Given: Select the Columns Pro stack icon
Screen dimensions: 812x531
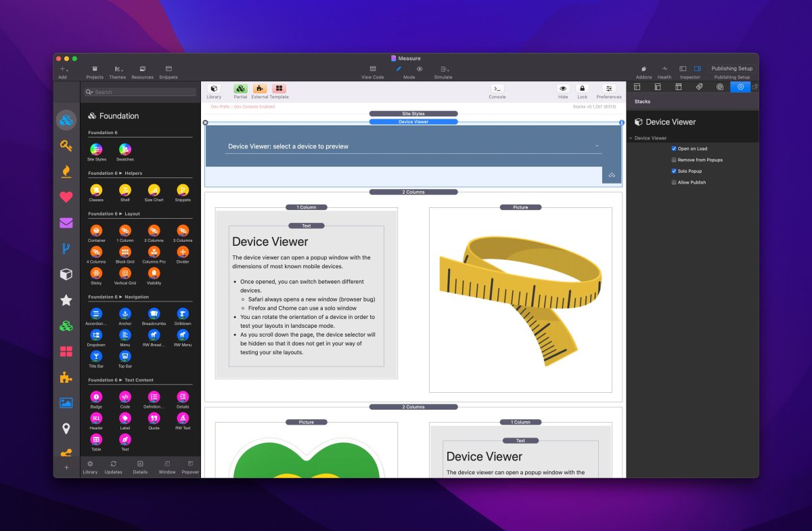Looking at the screenshot, I should click(154, 251).
